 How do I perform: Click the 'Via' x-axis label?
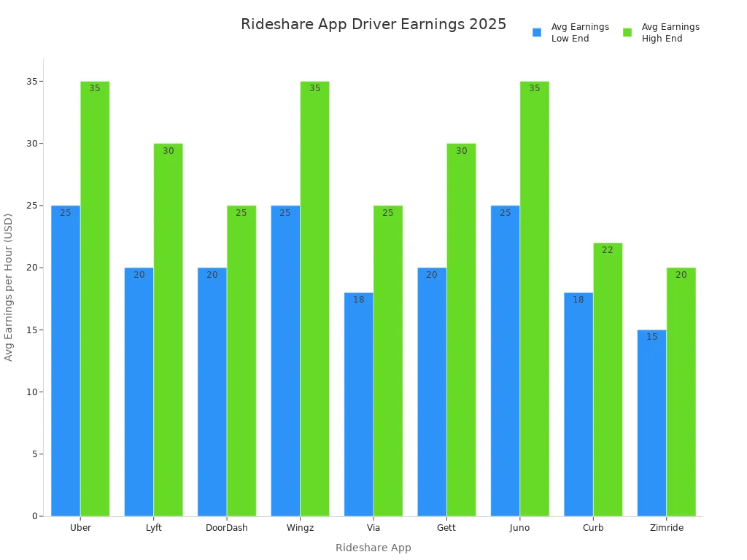pyautogui.click(x=373, y=528)
